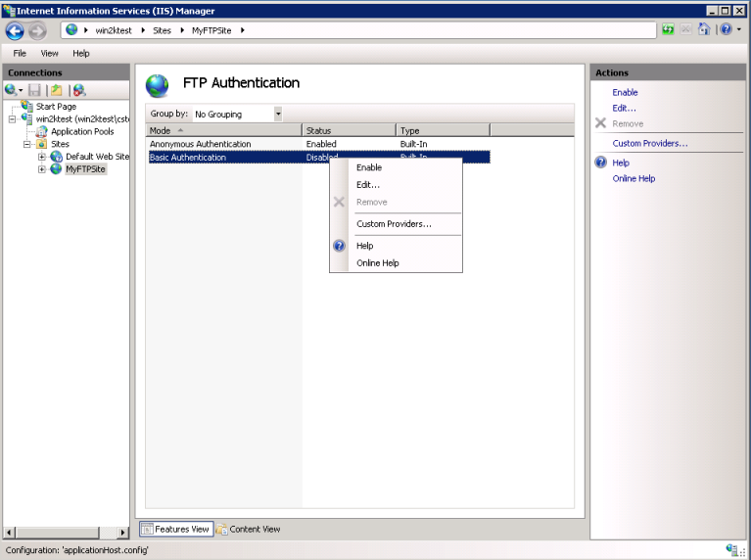Click Sites in the address breadcrumb

(x=162, y=30)
